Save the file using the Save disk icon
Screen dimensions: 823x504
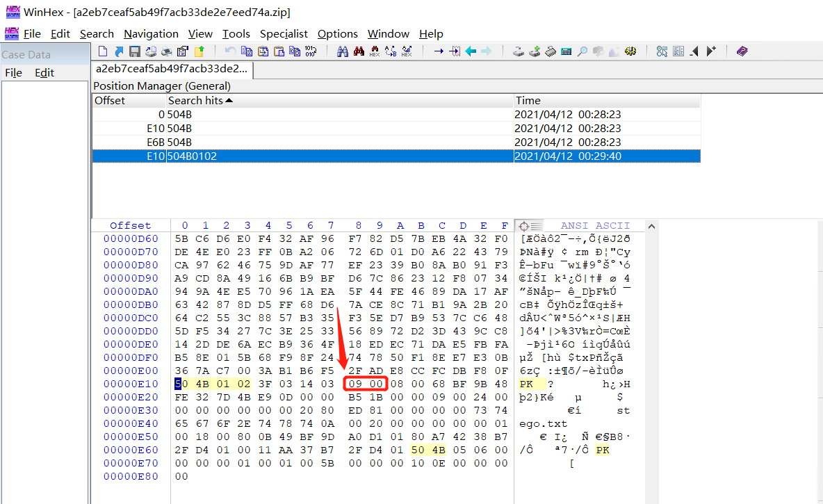(x=133, y=51)
